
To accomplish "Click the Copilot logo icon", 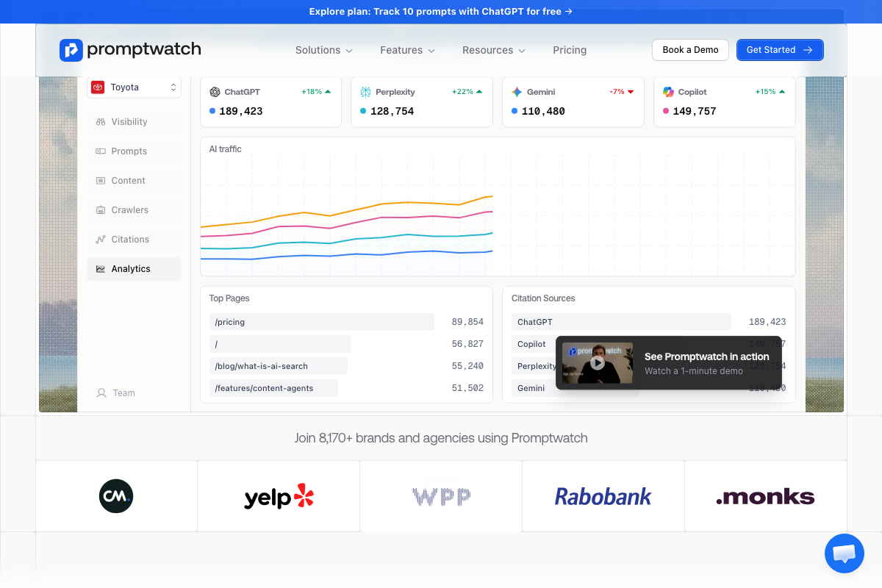I will (x=668, y=92).
